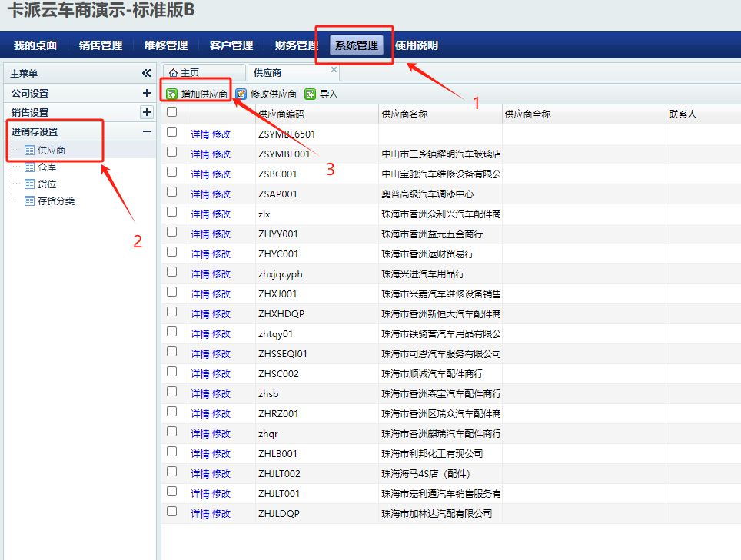Click the 修改供应商 edit icon
This screenshot has width=741, height=560.
point(241,94)
